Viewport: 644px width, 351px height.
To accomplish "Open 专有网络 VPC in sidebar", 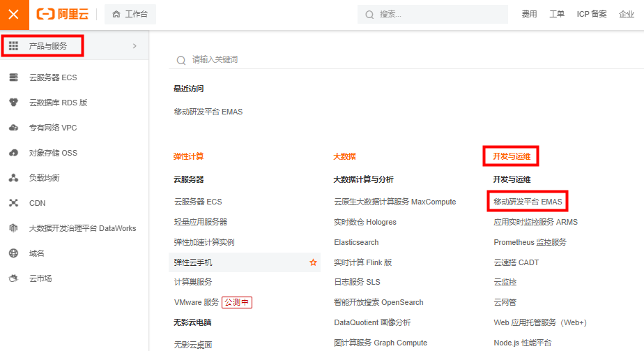I will coord(53,128).
